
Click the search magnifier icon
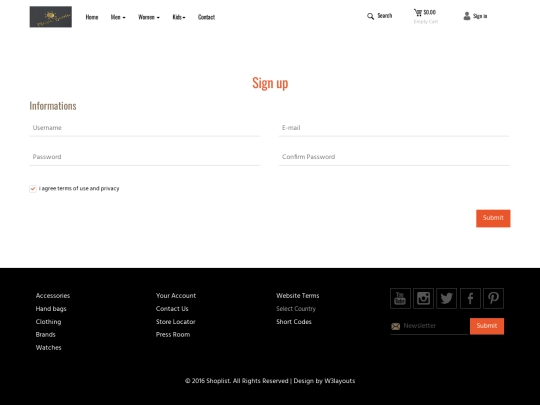370,16
